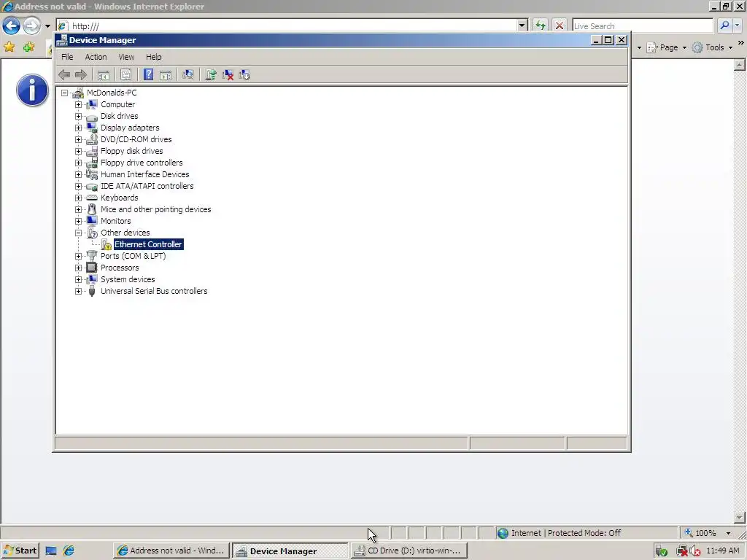Image resolution: width=747 pixels, height=560 pixels.
Task: Click the Internet Explorer Forward button
Action: pyautogui.click(x=31, y=26)
